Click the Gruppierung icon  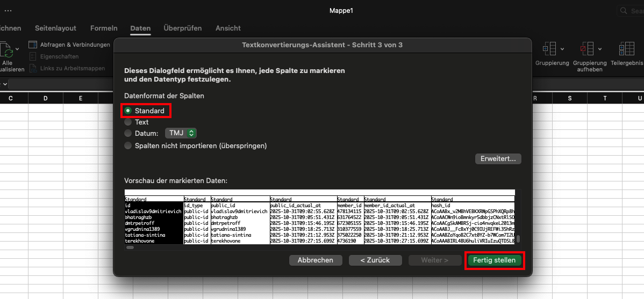click(549, 49)
